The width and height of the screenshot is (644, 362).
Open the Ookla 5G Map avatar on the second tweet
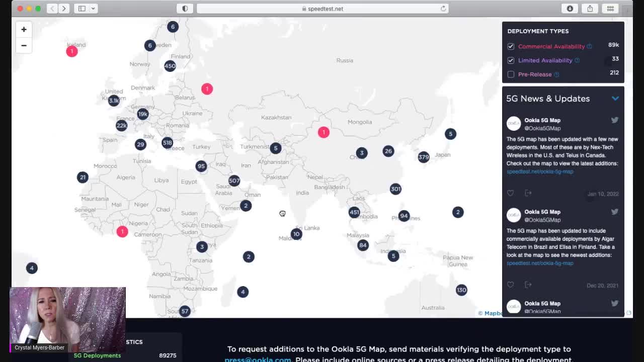click(x=514, y=215)
